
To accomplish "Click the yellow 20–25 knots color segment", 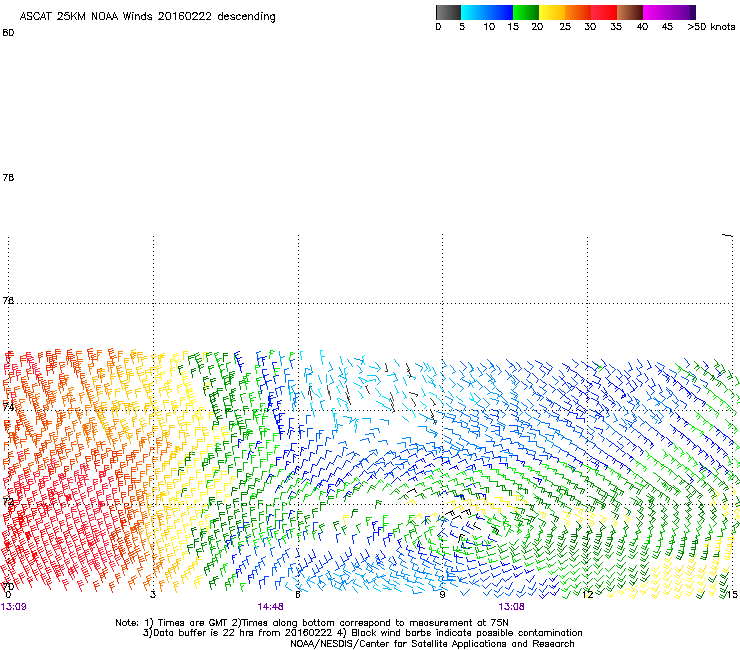I will click(552, 12).
